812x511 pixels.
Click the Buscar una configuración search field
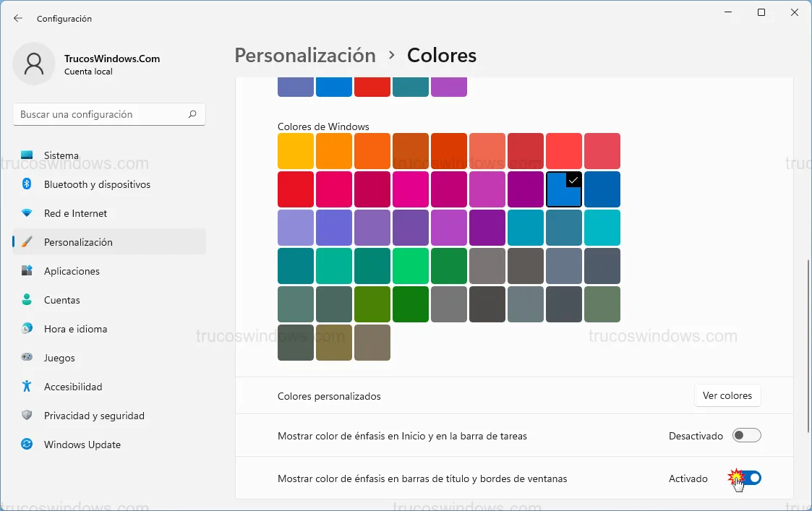click(101, 114)
